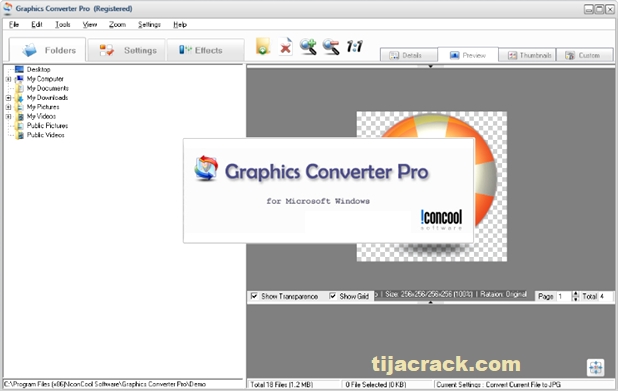The height and width of the screenshot is (391, 618).
Task: Toggle the Show Grid checkbox
Action: 333,296
